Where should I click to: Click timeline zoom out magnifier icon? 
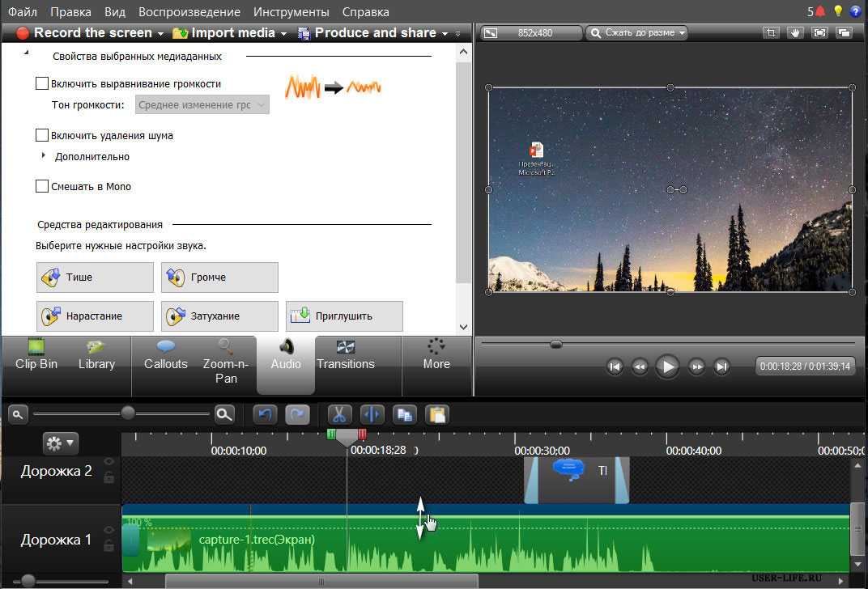click(18, 414)
